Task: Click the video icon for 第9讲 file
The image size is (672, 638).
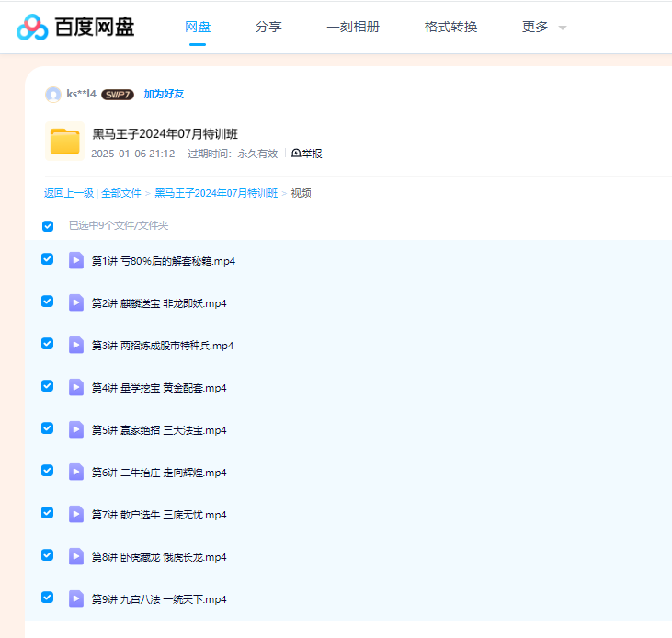Action: click(x=76, y=598)
